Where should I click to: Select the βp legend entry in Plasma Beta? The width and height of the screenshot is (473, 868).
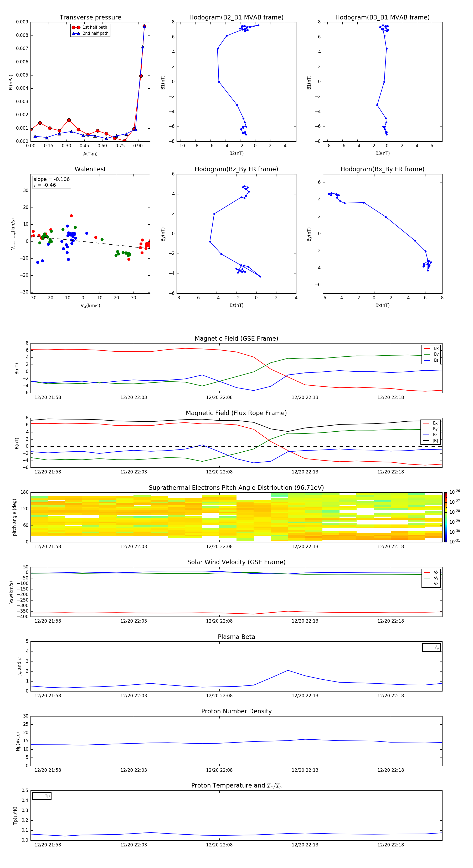coord(431,647)
